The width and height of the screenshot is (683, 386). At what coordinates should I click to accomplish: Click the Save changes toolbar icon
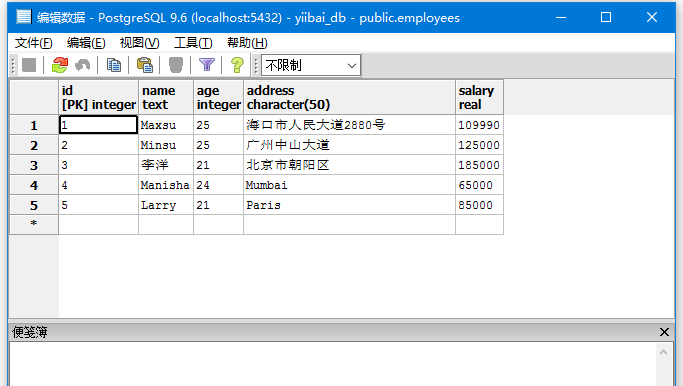tap(29, 65)
